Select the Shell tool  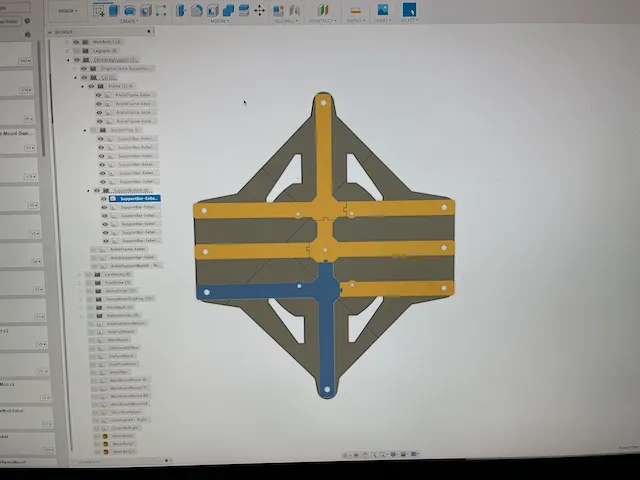(x=213, y=11)
